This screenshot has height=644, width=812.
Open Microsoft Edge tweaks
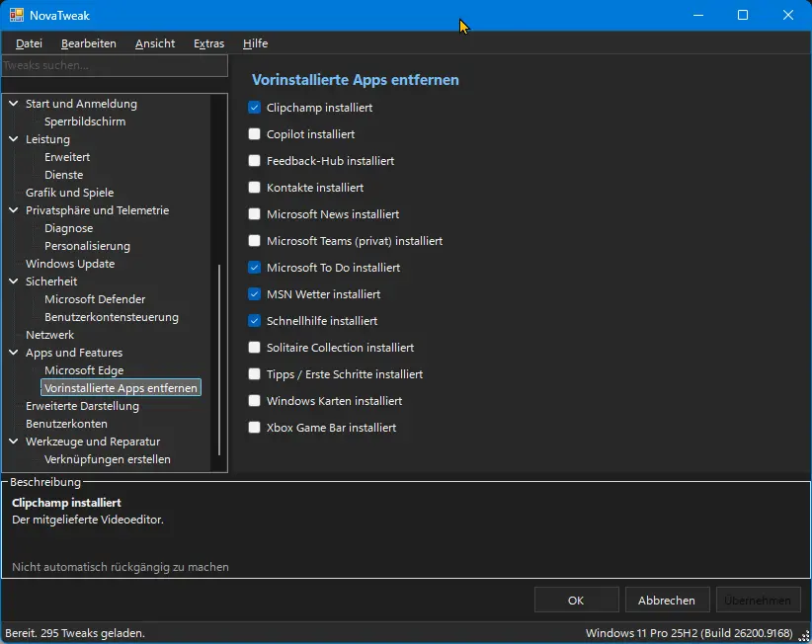tap(84, 370)
